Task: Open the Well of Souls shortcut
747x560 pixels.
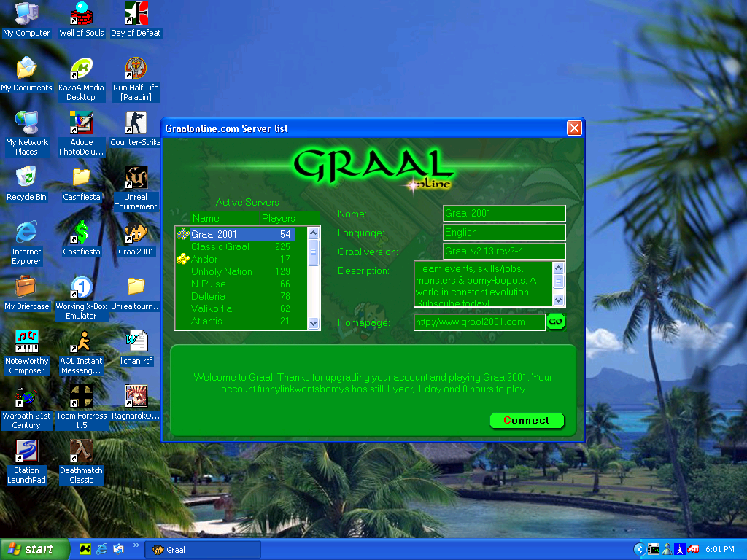Action: coord(82,20)
